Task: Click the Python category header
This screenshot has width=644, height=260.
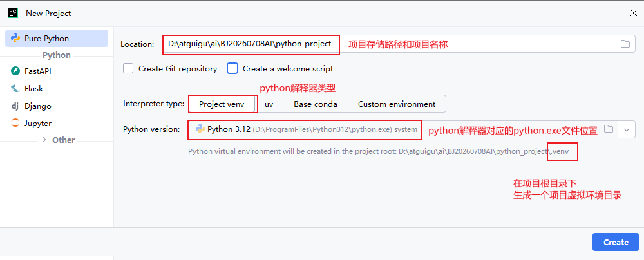Action: pyautogui.click(x=57, y=55)
